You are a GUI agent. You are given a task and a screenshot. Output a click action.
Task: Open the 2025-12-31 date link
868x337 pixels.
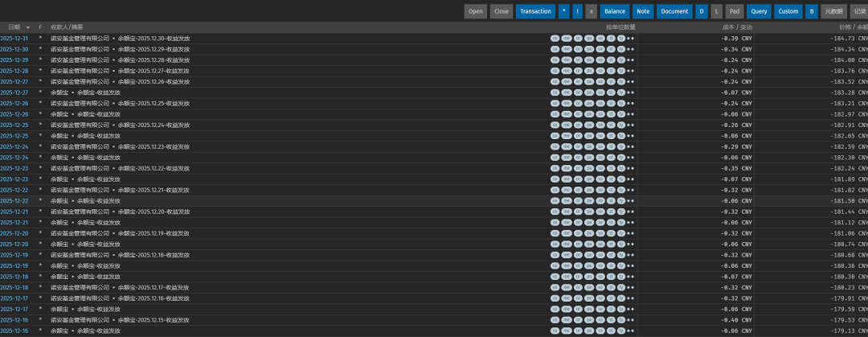(x=14, y=39)
